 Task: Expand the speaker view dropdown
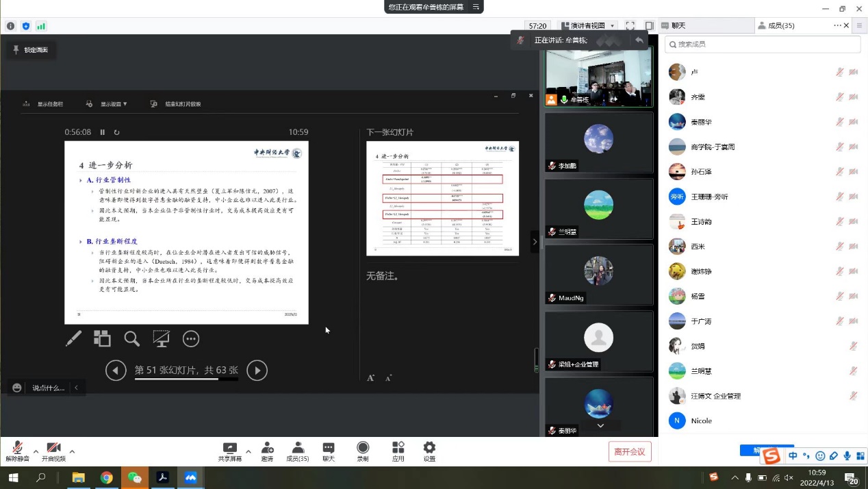[x=588, y=26]
